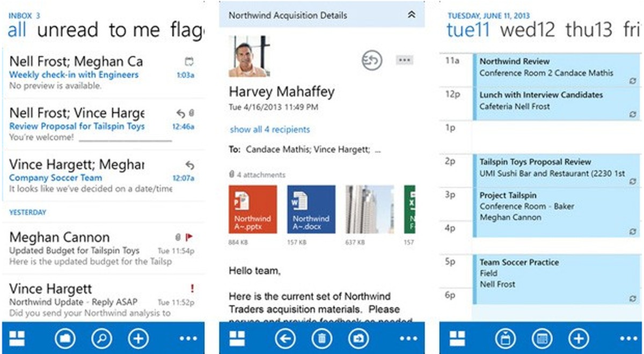Create a new appointment with the plus icon
The height and width of the screenshot is (354, 644).
(x=577, y=338)
